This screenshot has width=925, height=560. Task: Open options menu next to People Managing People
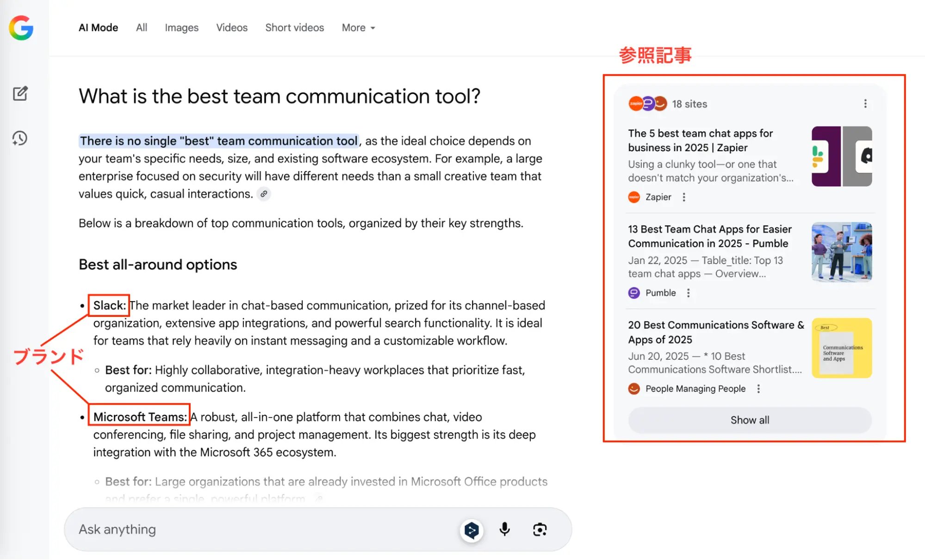pyautogui.click(x=758, y=389)
